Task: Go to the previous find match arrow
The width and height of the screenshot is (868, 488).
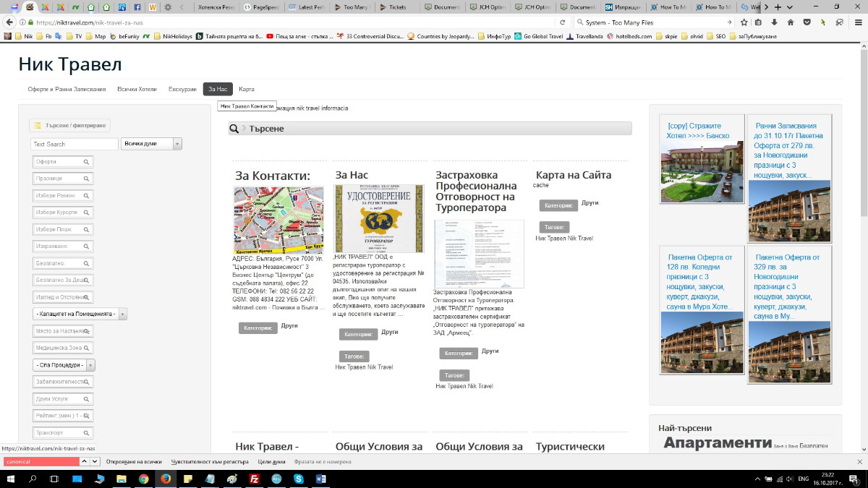Action: pos(85,461)
